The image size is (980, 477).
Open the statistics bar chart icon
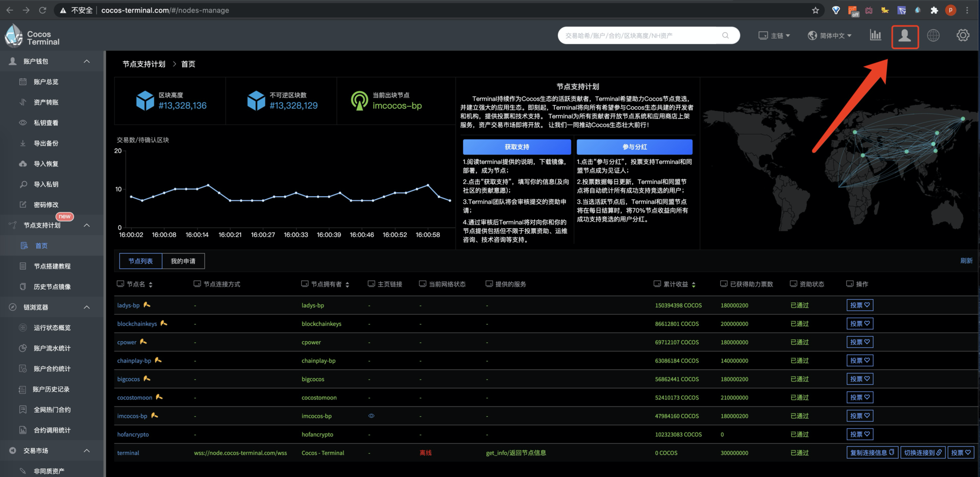(875, 35)
